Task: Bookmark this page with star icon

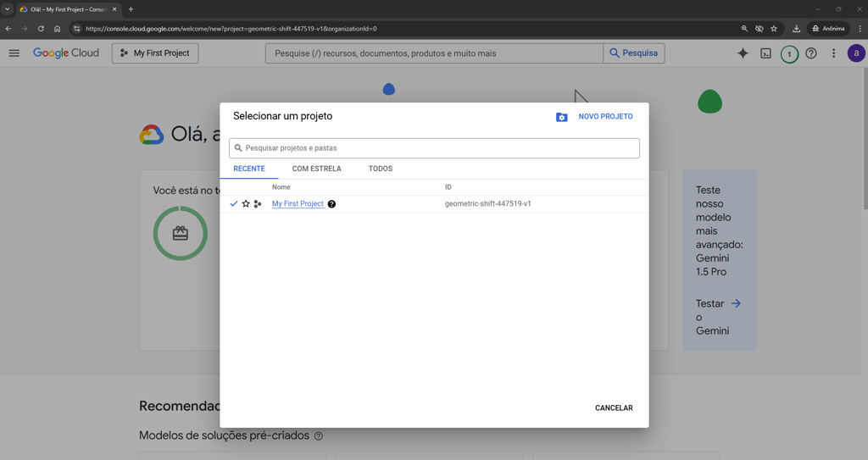Action: coord(774,29)
